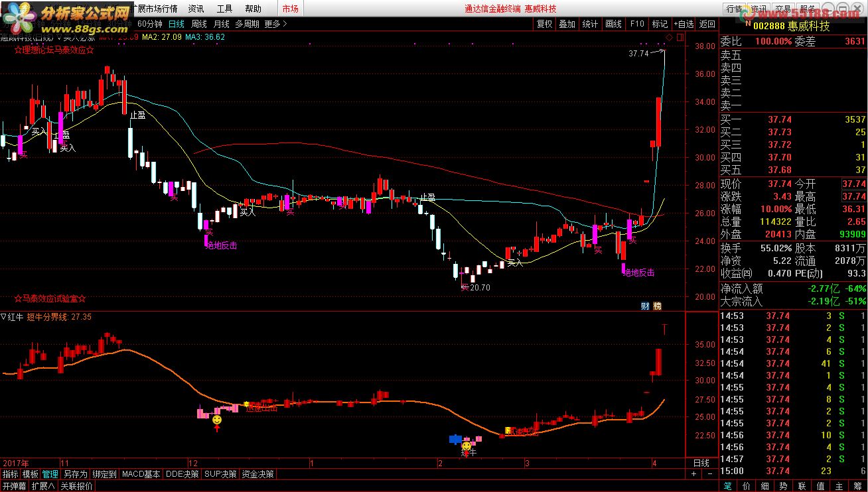
Task: Click the plus zoom button below the chart
Action: click(x=693, y=474)
